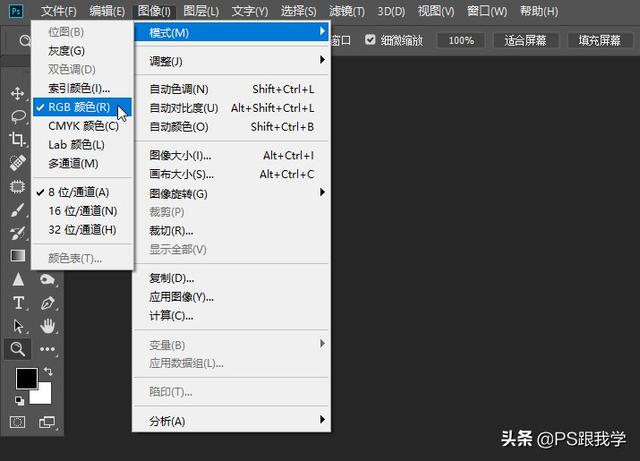640x461 pixels.
Task: Expand the 分析(A) submenu
Action: click(232, 421)
